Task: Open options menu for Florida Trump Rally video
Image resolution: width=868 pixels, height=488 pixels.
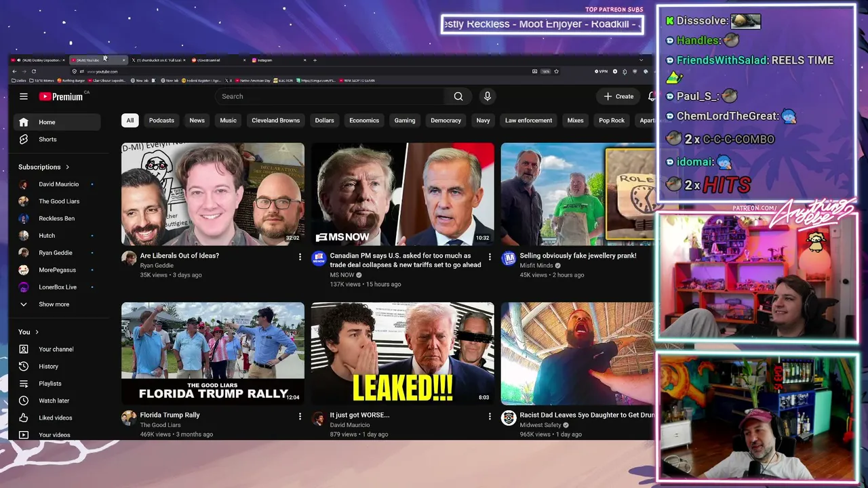Action: point(300,416)
